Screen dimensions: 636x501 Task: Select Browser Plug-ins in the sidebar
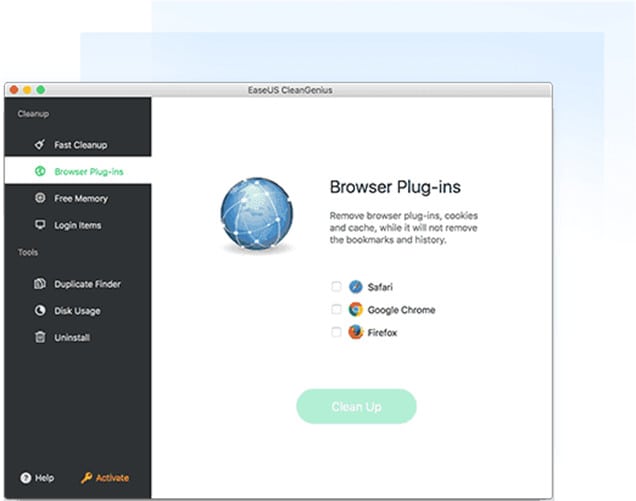(89, 172)
